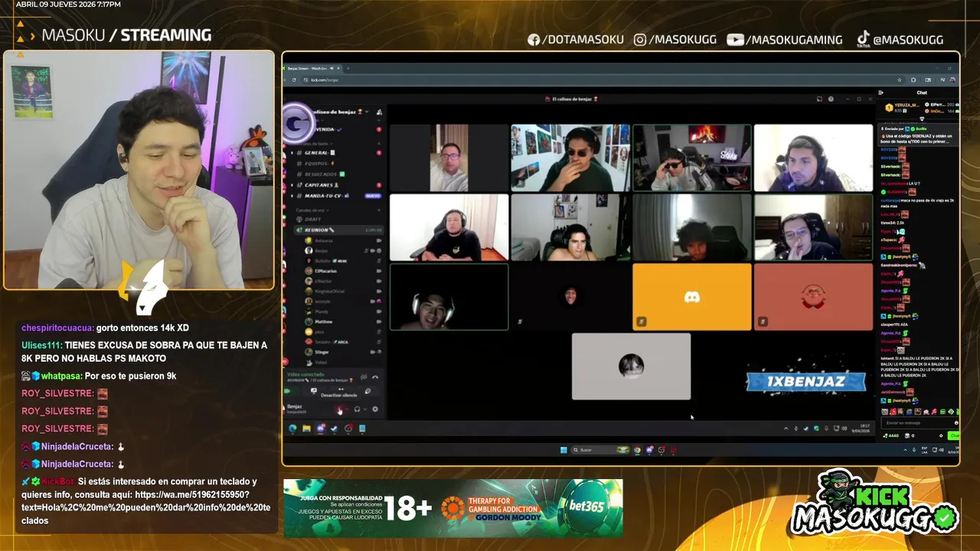Click the video tile with the fireplace background
Viewport: 980px width, 551px height.
691,158
